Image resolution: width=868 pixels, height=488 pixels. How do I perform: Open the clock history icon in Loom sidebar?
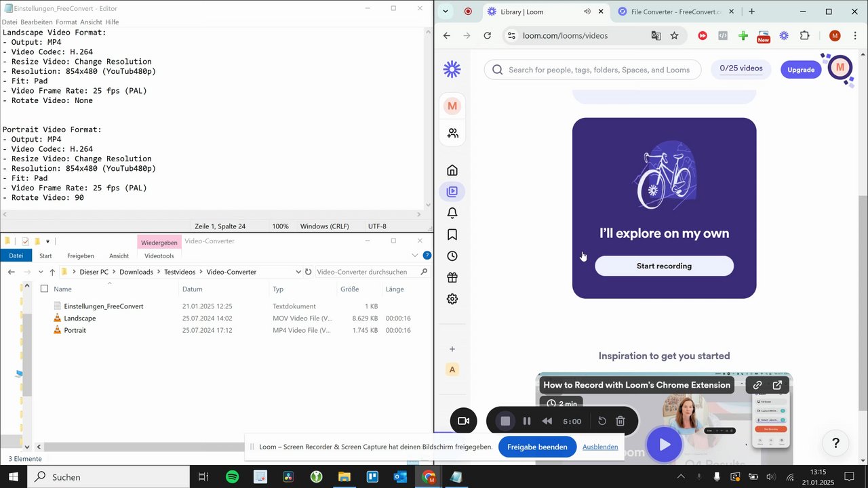(452, 256)
